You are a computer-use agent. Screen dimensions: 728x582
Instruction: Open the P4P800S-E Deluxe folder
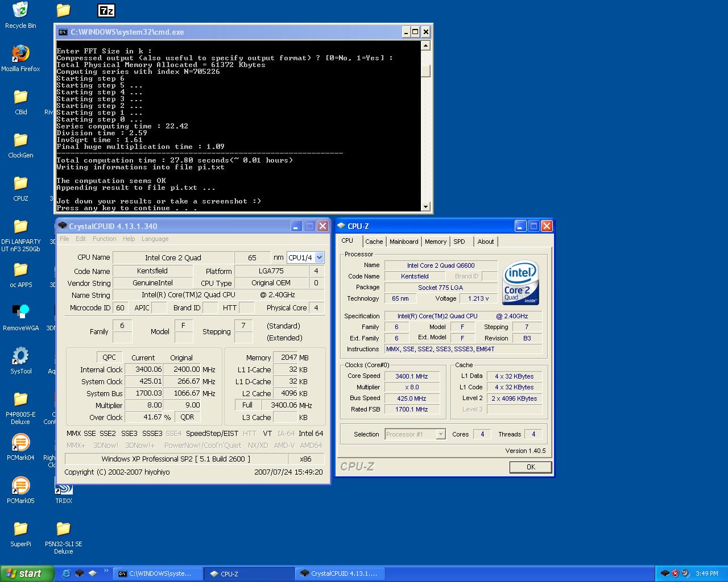[20, 408]
